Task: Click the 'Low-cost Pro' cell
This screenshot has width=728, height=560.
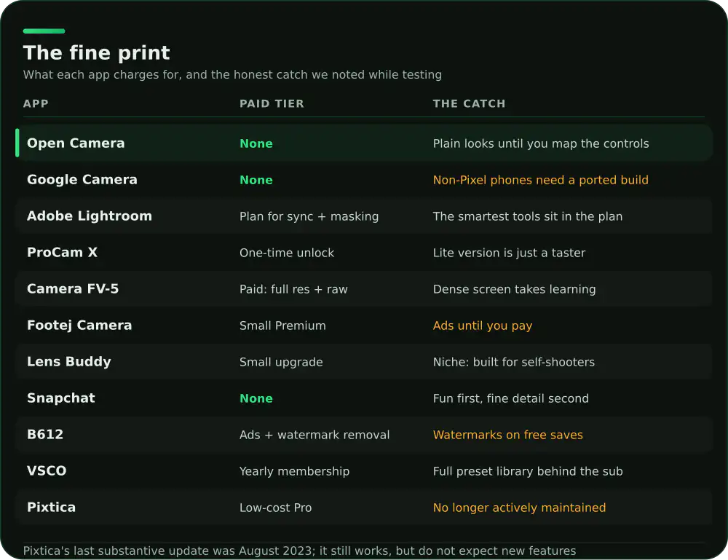Action: pos(276,508)
